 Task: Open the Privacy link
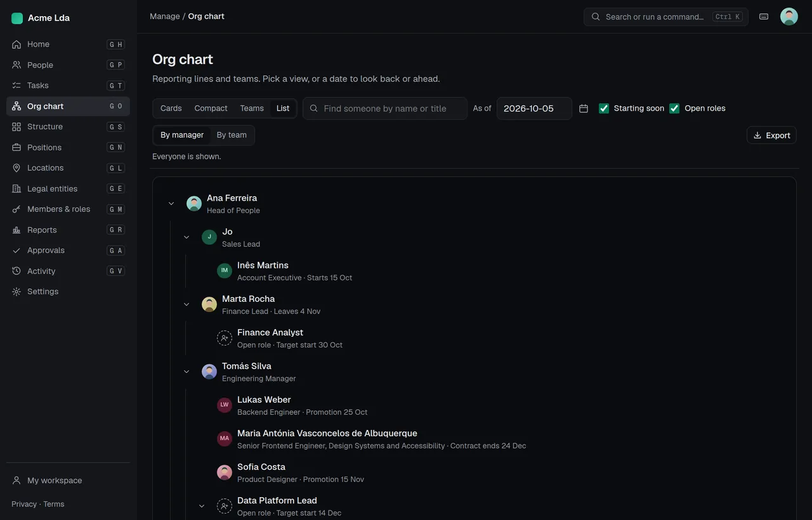point(24,504)
